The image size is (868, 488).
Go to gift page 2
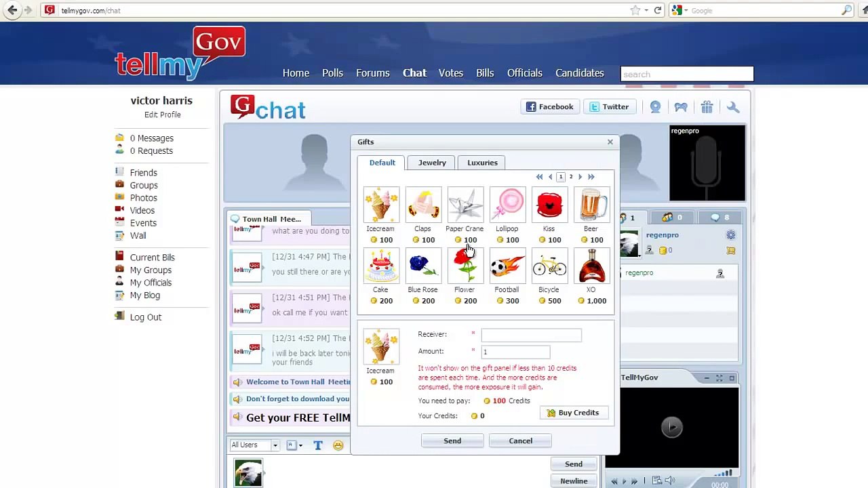click(x=570, y=177)
